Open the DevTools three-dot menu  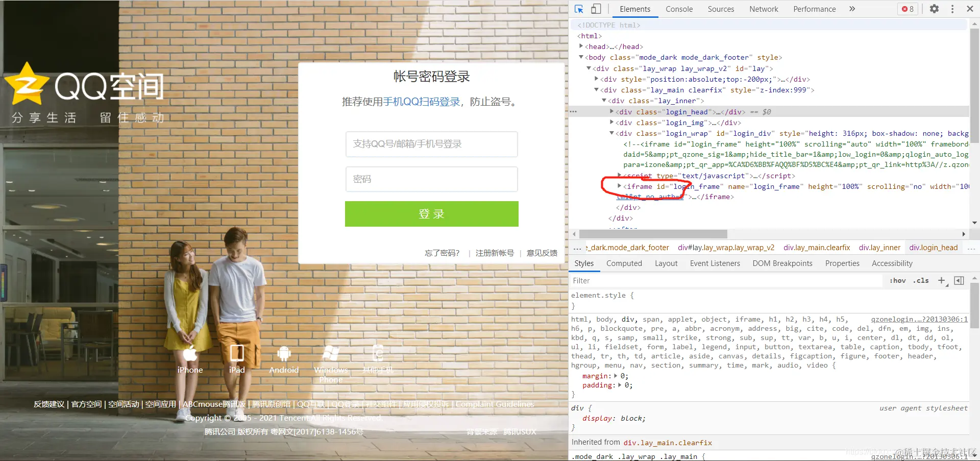pyautogui.click(x=952, y=9)
